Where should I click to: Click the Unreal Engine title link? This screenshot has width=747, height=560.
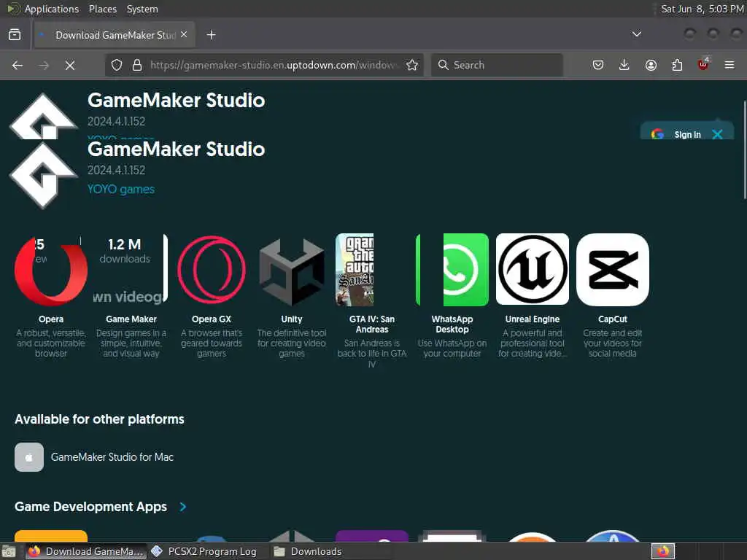533,319
